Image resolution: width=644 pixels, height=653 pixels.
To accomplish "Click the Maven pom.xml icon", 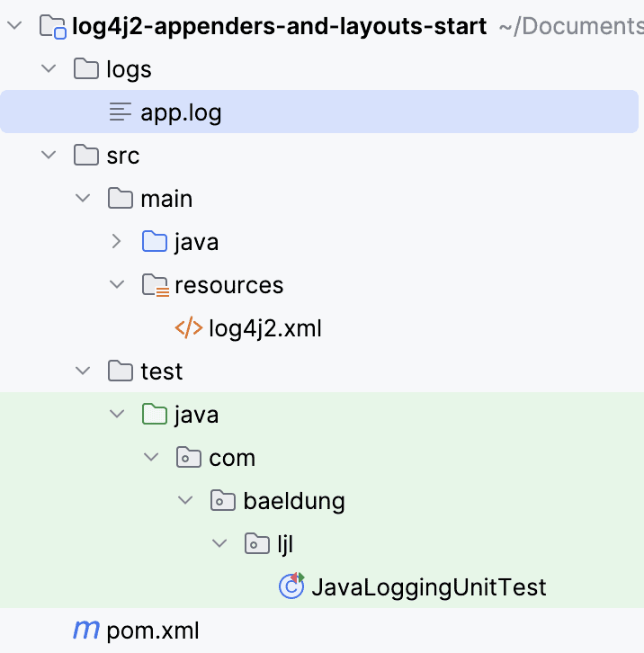I will pos(86,631).
